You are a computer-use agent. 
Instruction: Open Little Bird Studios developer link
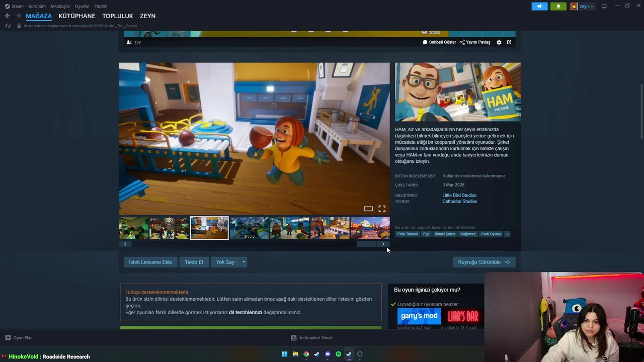pyautogui.click(x=459, y=195)
